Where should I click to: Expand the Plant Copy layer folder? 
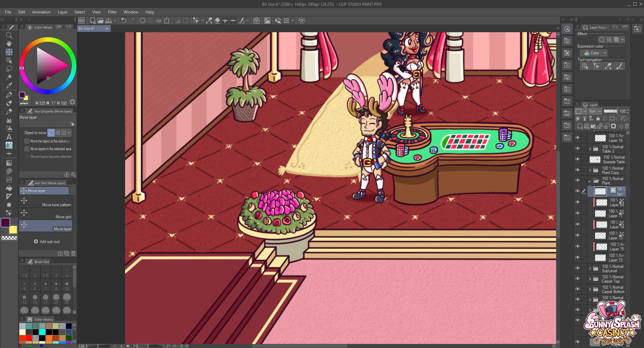coord(590,170)
